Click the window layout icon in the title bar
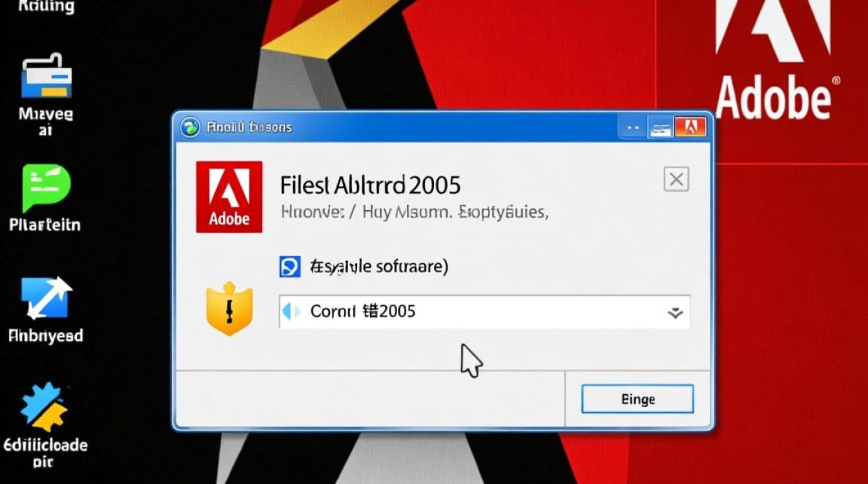This screenshot has height=484, width=868. 661,127
